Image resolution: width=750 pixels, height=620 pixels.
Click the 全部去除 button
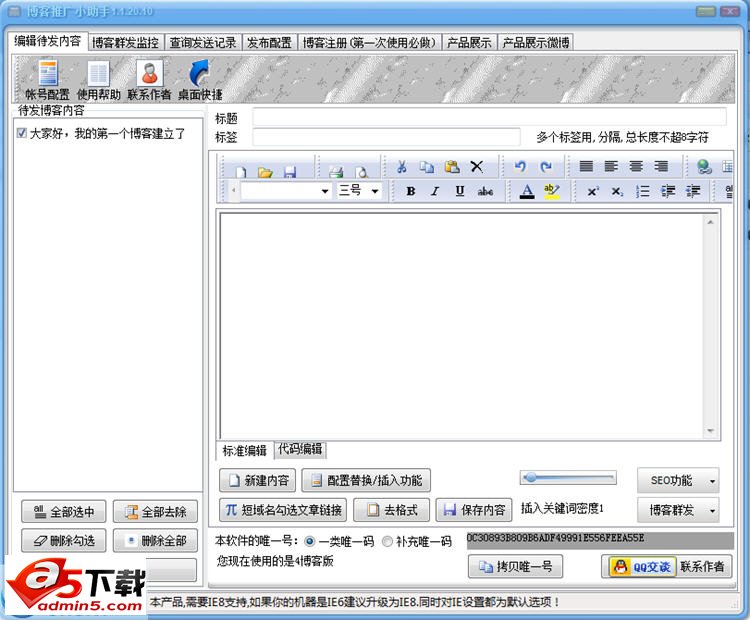(x=155, y=512)
